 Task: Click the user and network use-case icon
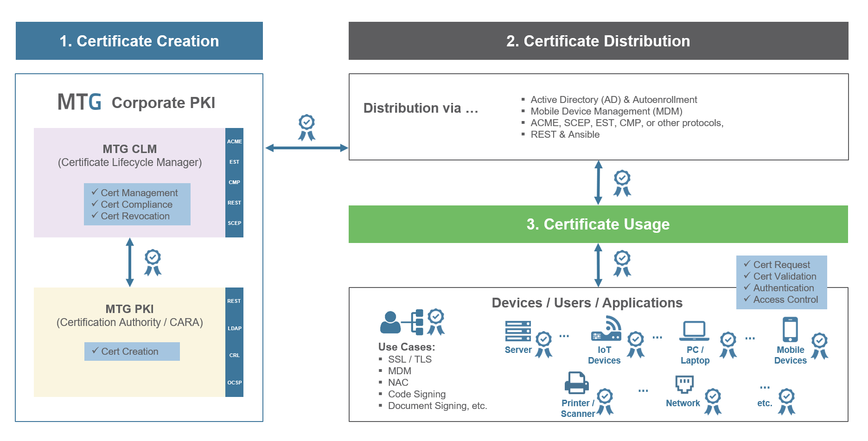402,322
